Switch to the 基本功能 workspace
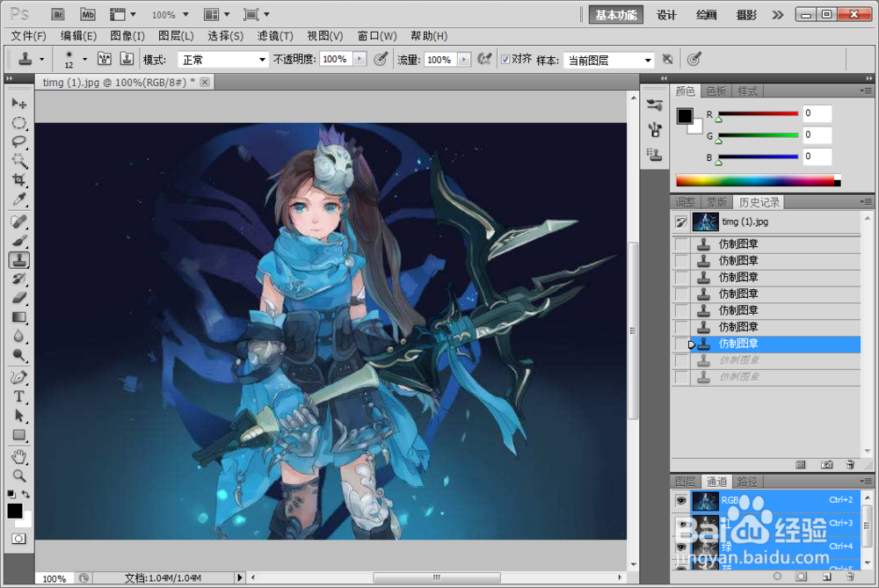The image size is (879, 588). click(615, 15)
